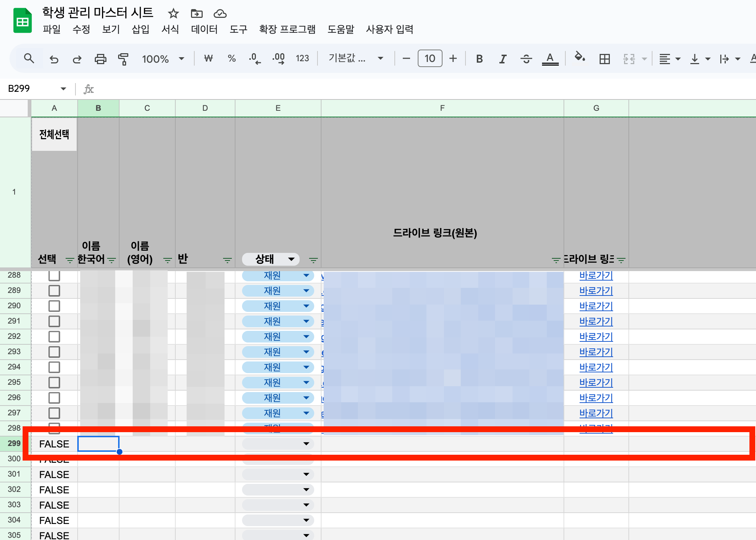
Task: Expand the 재원 status dropdown in row 292
Action: [306, 337]
